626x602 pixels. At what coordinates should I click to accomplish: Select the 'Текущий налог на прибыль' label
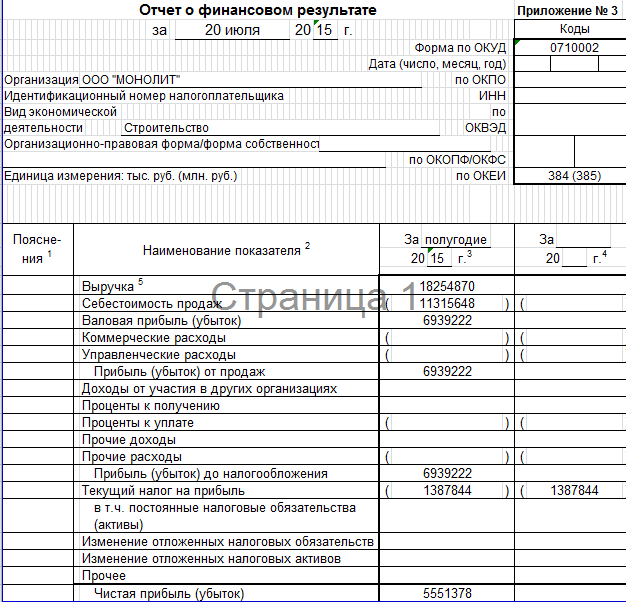[x=163, y=491]
